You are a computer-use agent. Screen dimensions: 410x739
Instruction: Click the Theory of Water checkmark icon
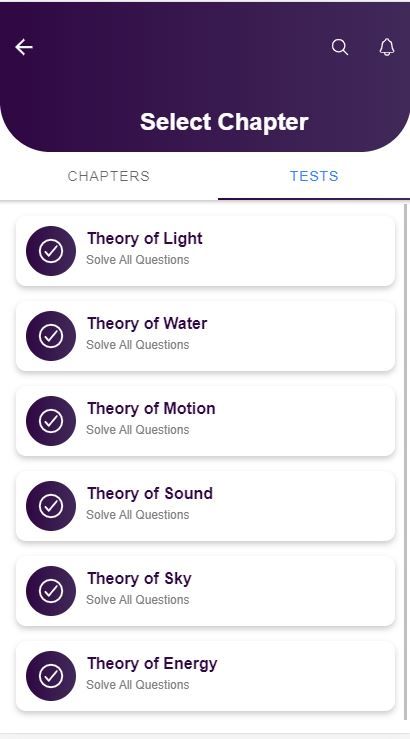(x=51, y=336)
